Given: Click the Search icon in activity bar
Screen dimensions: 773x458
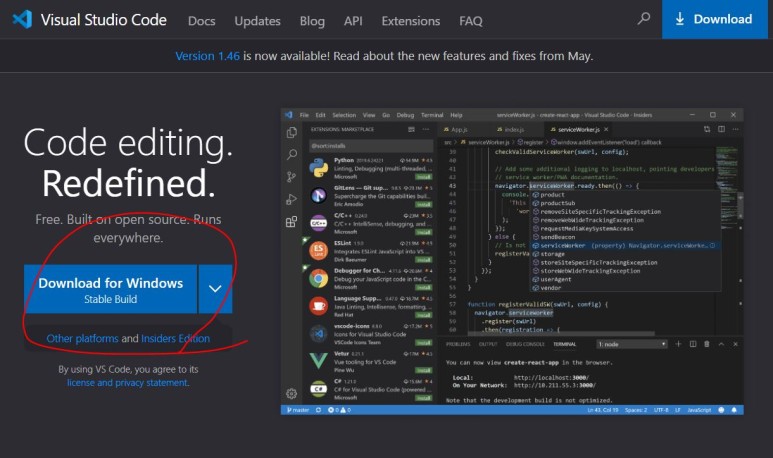Looking at the screenshot, I should coord(292,154).
